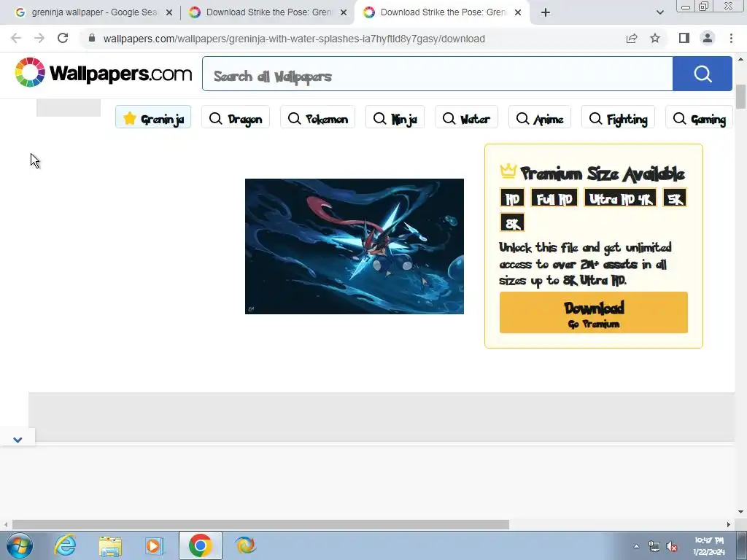Click the address bar URL
The width and height of the screenshot is (747, 560).
click(294, 39)
